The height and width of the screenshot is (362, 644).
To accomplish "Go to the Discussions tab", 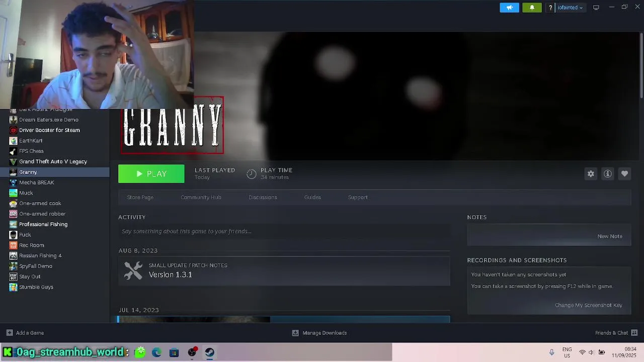I will pos(263,197).
